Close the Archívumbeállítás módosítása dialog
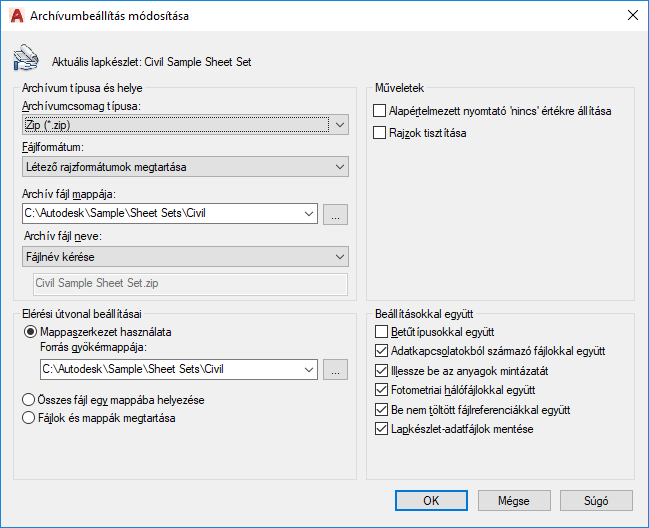Screen dimensions: 649x528 click(x=631, y=16)
